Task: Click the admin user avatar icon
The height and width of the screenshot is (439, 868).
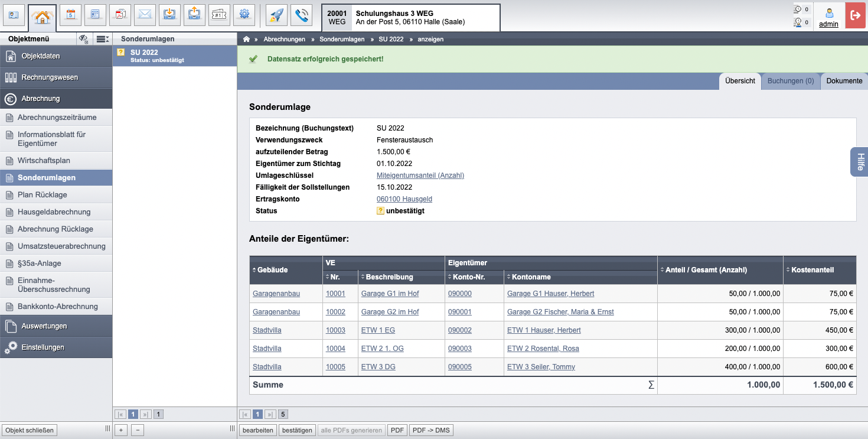Action: [829, 12]
